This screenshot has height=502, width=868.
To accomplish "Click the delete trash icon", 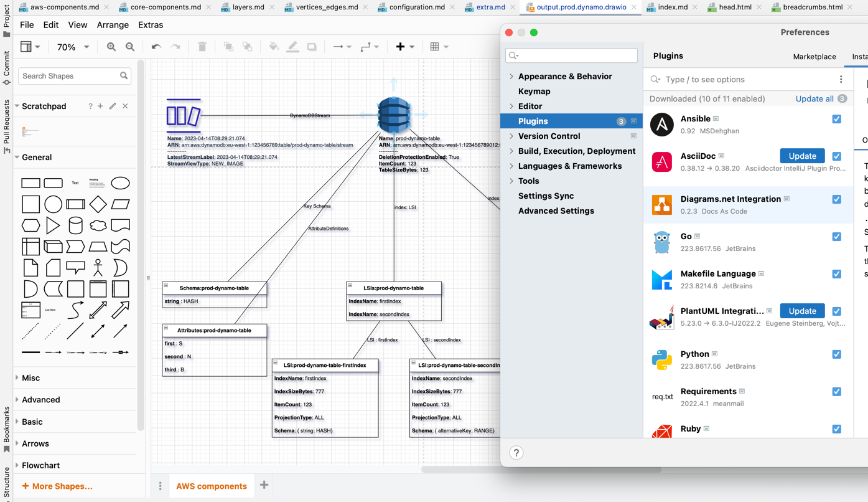I will coord(202,47).
